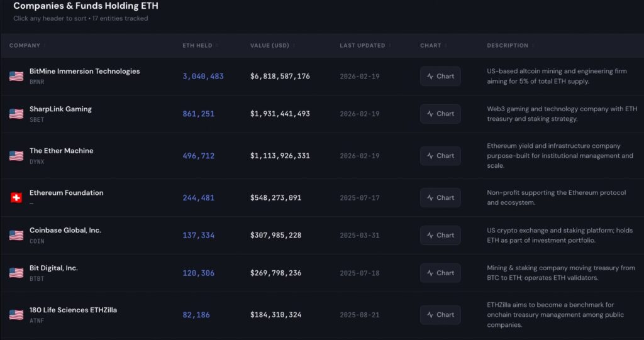Click USD value $548,273,091
Viewport: 644px width, 340px height.
275,197
